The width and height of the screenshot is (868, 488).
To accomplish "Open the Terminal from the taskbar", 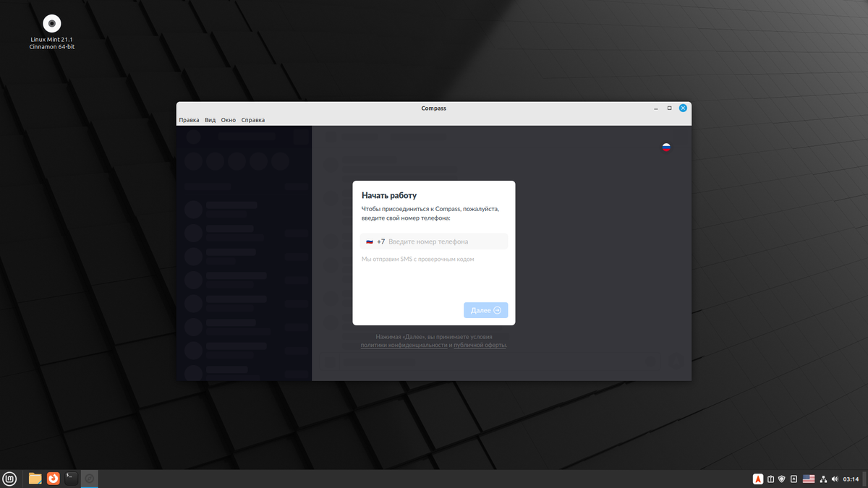I will pyautogui.click(x=71, y=479).
